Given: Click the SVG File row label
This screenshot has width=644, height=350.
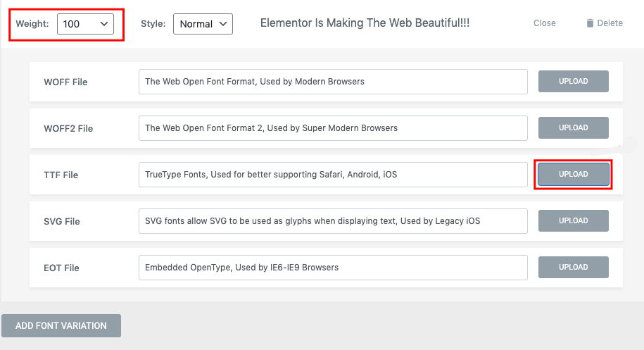Looking at the screenshot, I should coord(62,221).
